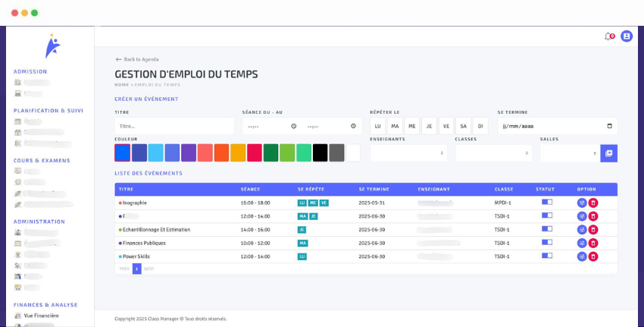The image size is (644, 327).
Task: Click the Class Manager logo
Action: coord(52,46)
